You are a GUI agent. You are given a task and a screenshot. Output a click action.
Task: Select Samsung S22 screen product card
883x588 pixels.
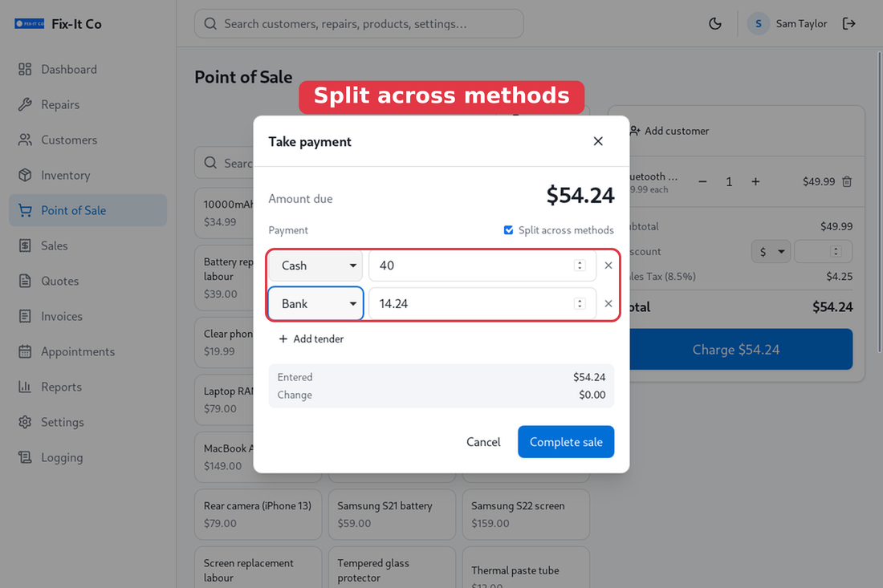(x=526, y=514)
